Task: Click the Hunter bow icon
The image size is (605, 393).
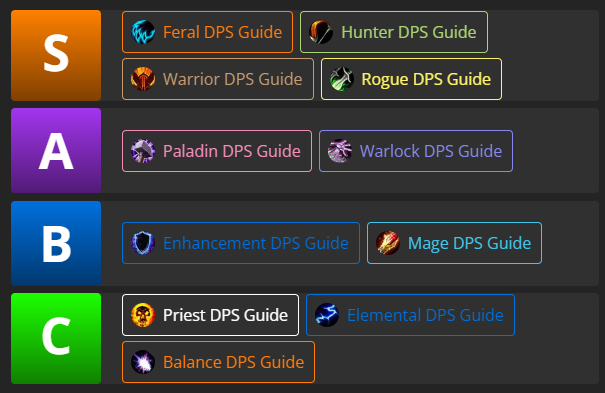Action: 321,32
